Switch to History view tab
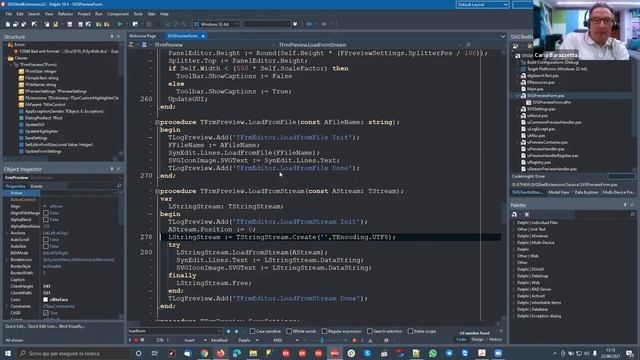 tap(495, 340)
